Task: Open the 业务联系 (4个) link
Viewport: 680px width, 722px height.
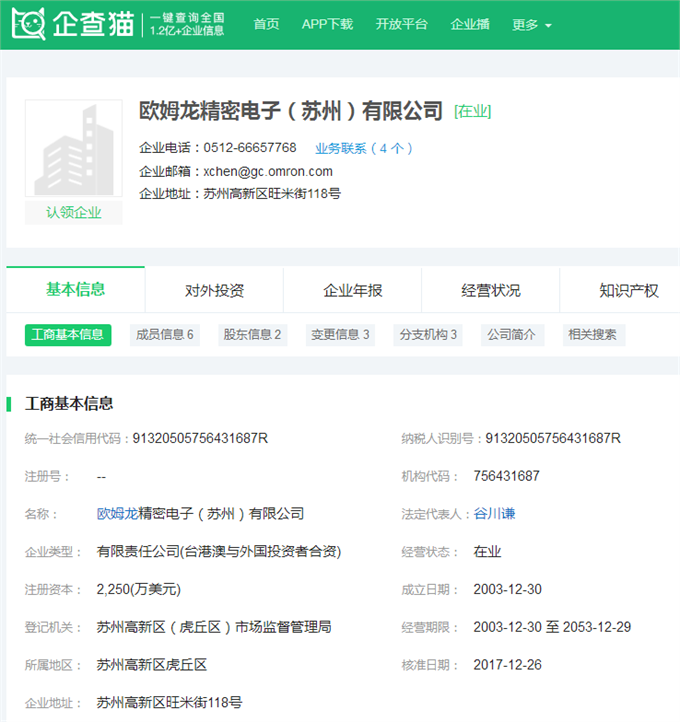Action: [364, 148]
